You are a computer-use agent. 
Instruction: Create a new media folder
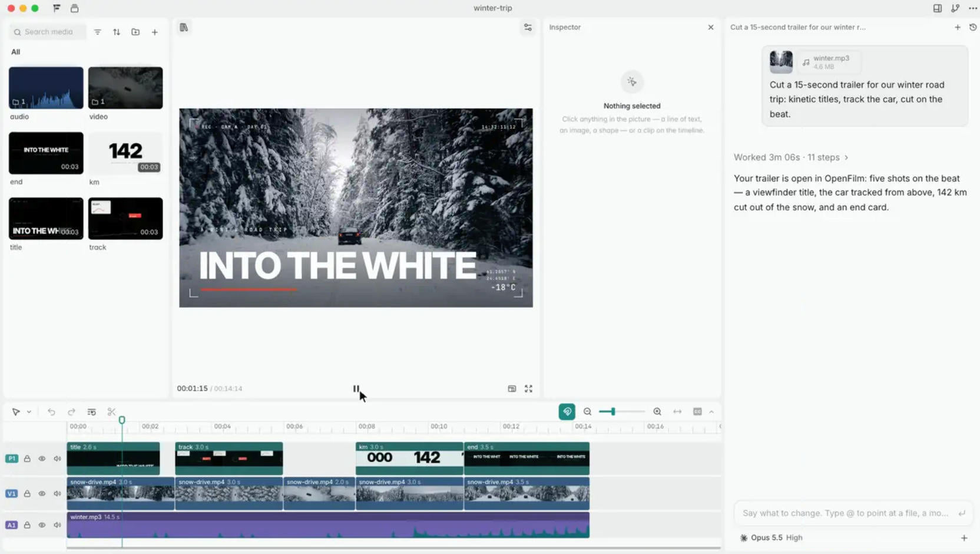(135, 32)
